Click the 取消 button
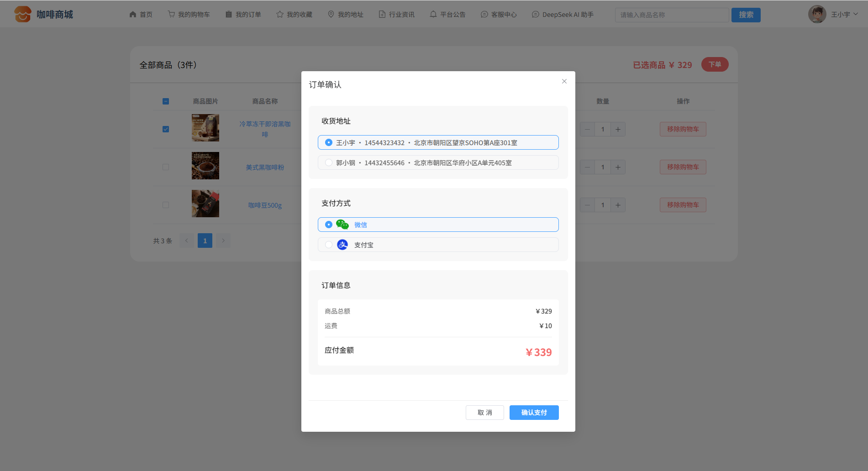 484,413
